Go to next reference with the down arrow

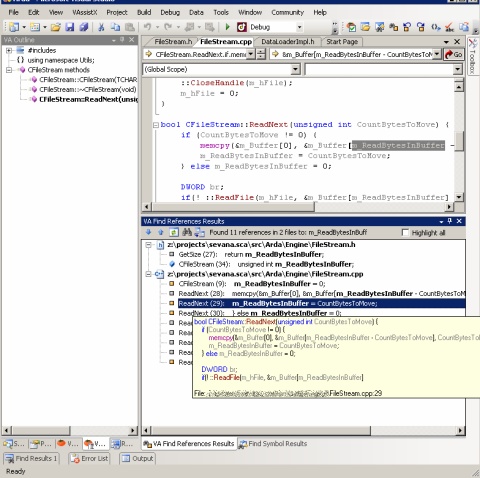[148, 232]
